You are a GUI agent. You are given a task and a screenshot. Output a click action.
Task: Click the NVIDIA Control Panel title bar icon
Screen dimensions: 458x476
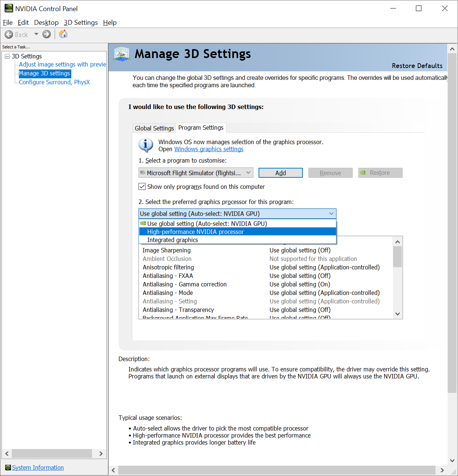point(8,8)
